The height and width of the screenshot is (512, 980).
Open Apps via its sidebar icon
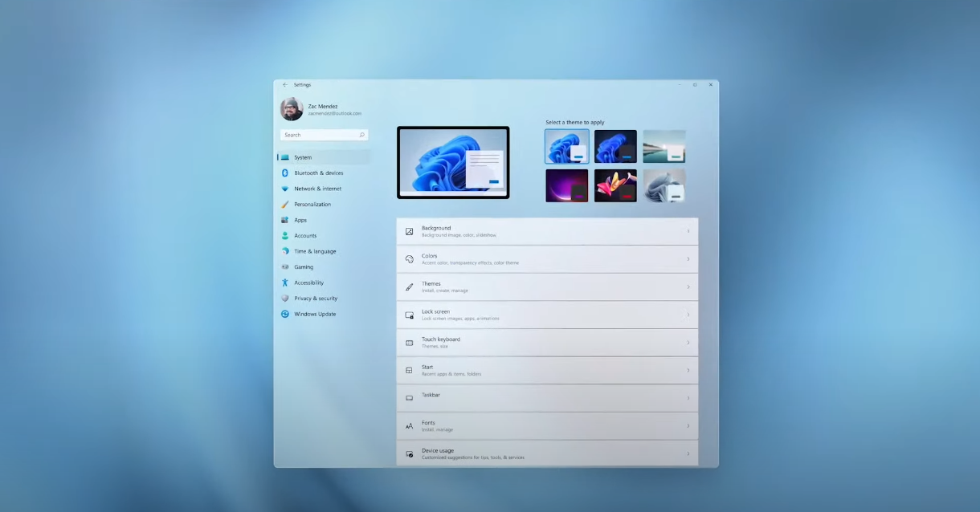click(x=285, y=220)
